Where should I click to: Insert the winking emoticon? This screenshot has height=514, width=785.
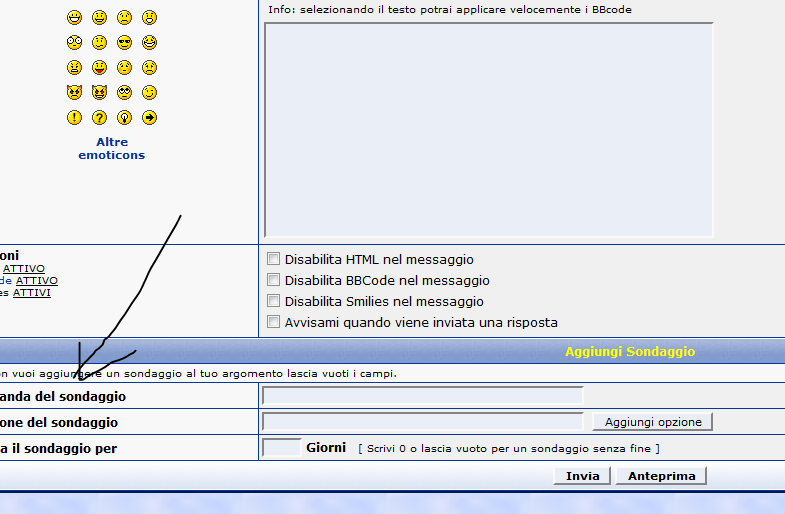pos(149,93)
